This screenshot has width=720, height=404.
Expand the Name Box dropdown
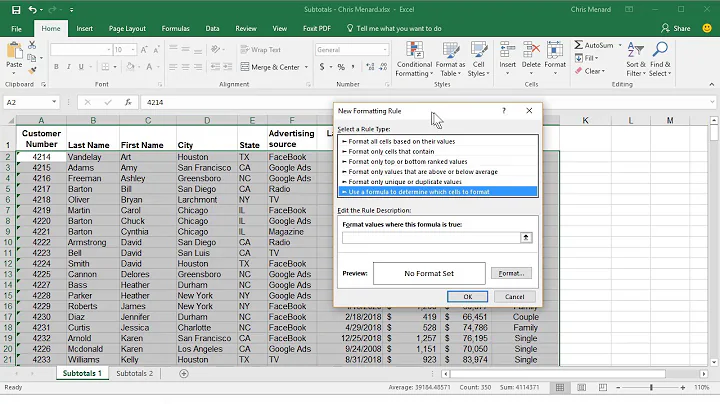click(54, 102)
